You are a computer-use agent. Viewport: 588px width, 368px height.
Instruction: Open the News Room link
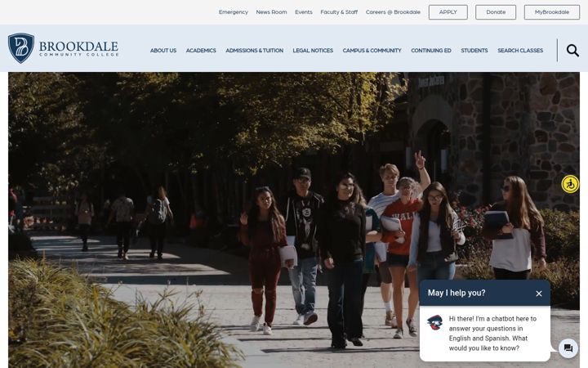(271, 12)
